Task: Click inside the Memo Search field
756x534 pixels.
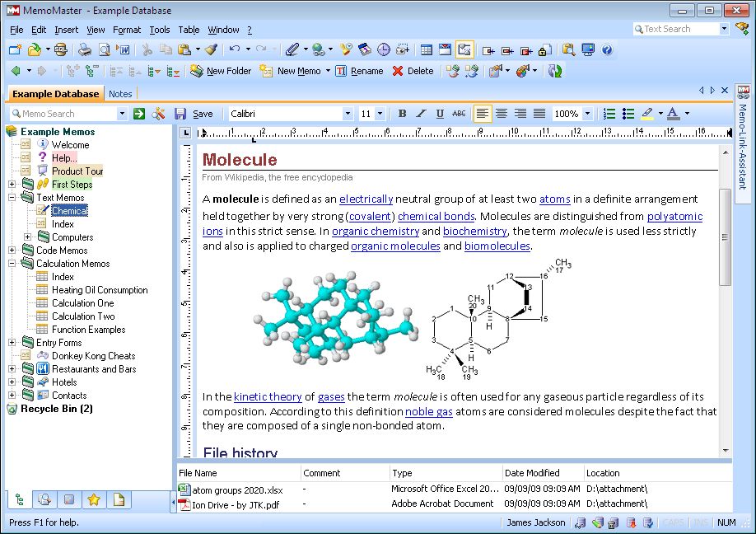Action: click(66, 114)
